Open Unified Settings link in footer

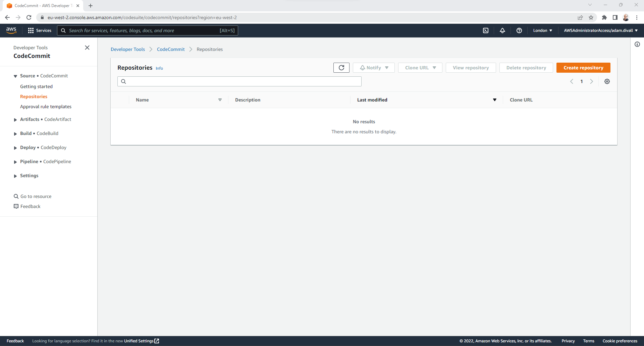[142, 341]
